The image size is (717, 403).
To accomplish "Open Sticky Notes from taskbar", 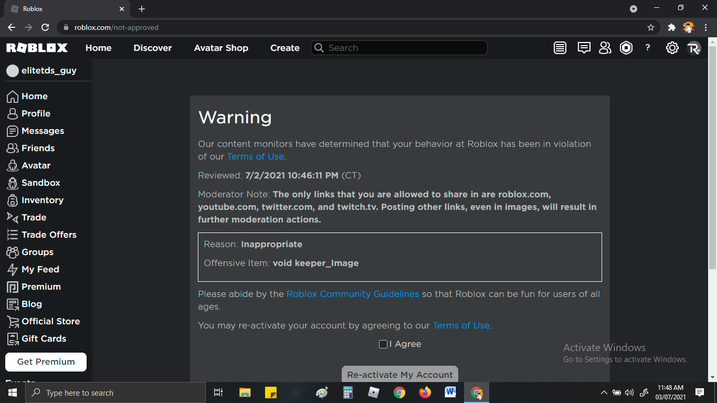I will [271, 392].
